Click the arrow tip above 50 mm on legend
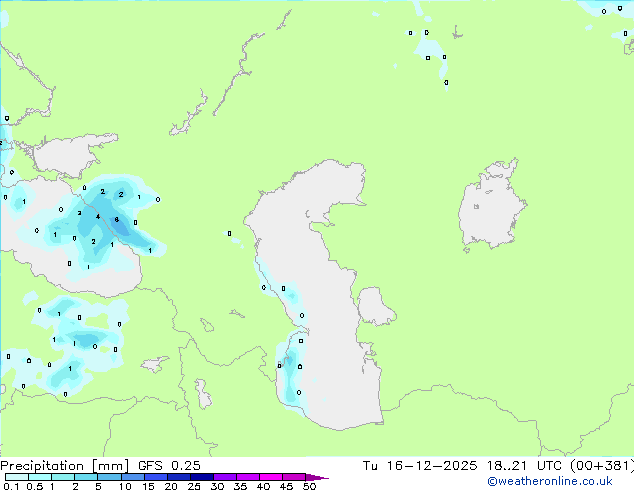The width and height of the screenshot is (634, 490). pyautogui.click(x=317, y=477)
